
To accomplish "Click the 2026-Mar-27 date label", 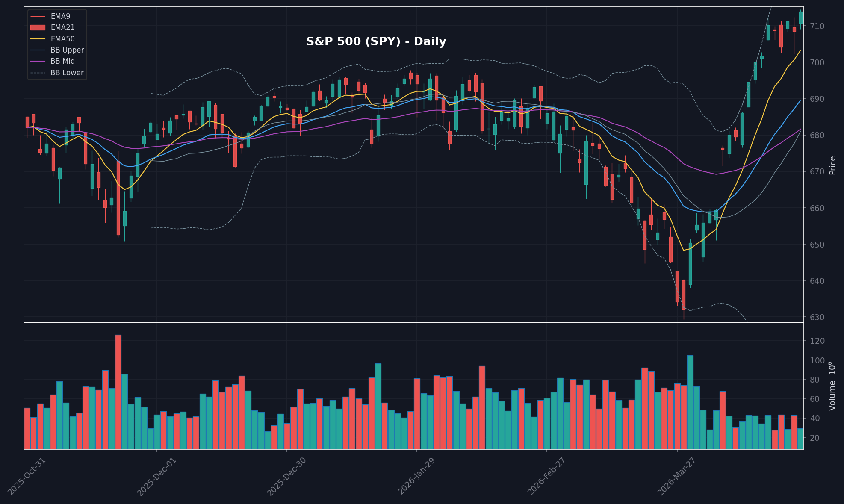I will [677, 476].
